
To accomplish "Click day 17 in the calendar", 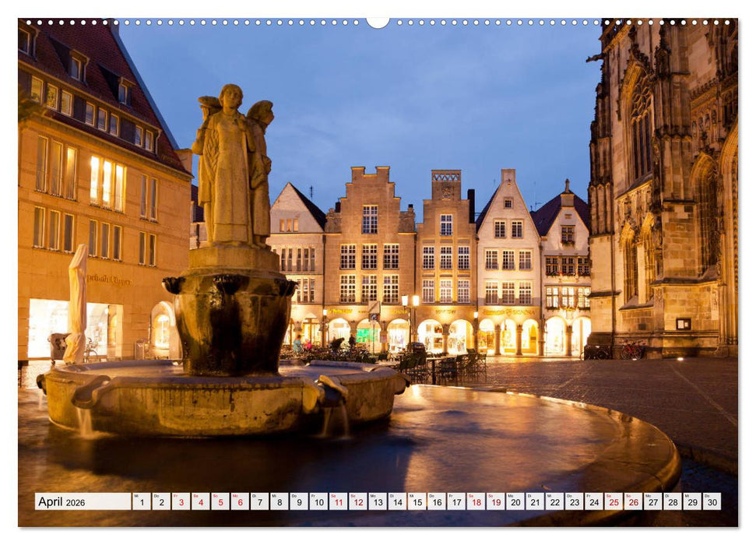I will [455, 501].
